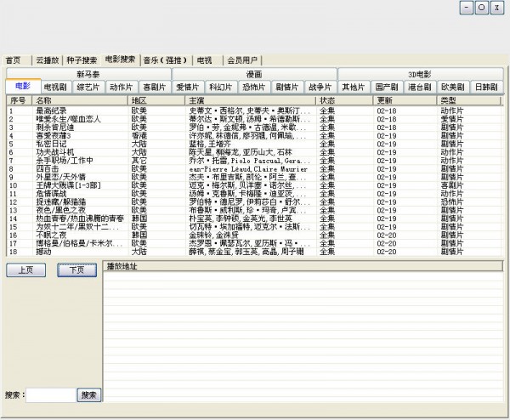The width and height of the screenshot is (510, 420).
Task: Select the 新马泰 category tab
Action: point(88,74)
